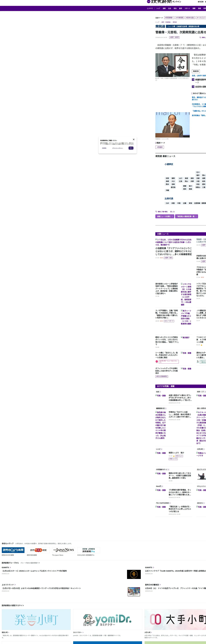Select the スポーツ navigation tab

tap(187, 8)
